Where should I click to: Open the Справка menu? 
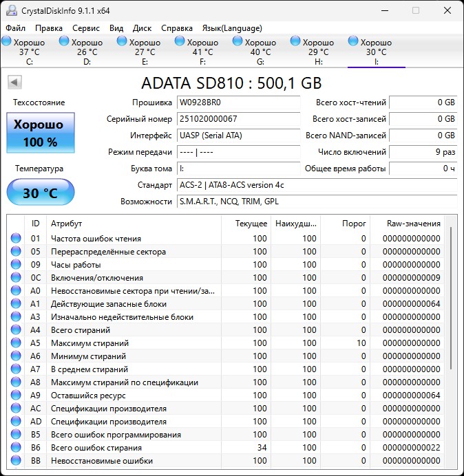tap(177, 28)
